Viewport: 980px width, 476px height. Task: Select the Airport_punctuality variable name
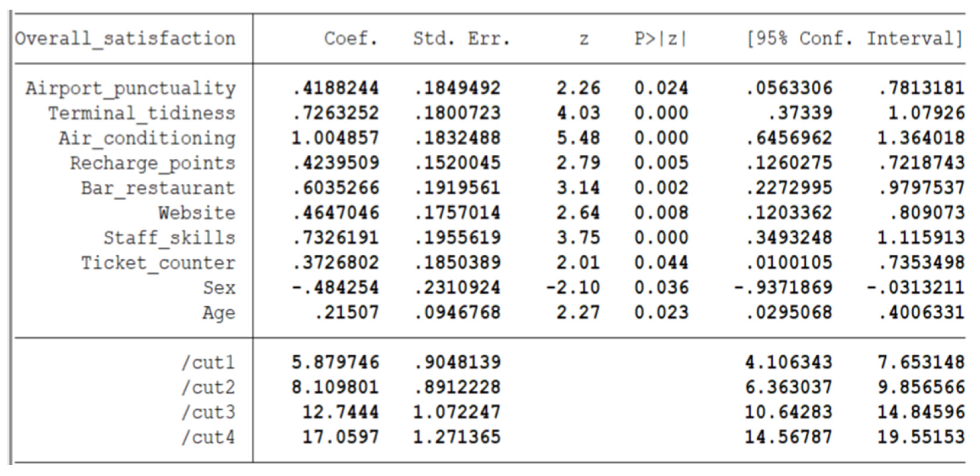click(x=131, y=89)
